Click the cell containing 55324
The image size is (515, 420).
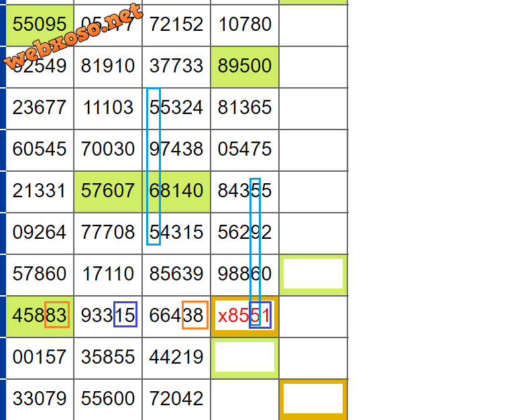coord(176,109)
